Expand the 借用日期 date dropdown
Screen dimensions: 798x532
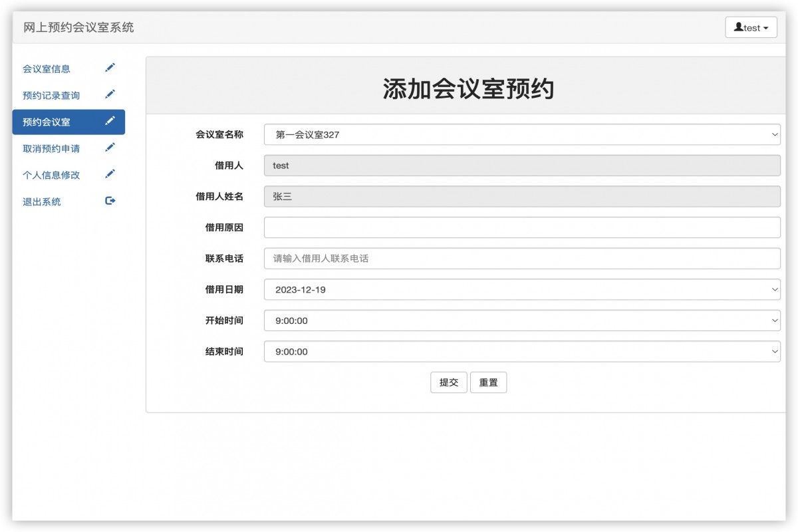[x=523, y=289]
